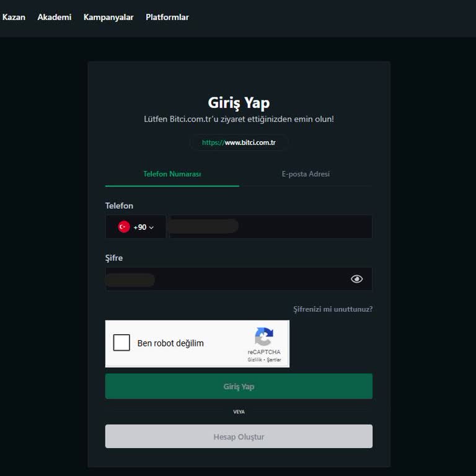Click the green Giriş Yap button
The width and height of the screenshot is (476, 476).
coord(239,386)
